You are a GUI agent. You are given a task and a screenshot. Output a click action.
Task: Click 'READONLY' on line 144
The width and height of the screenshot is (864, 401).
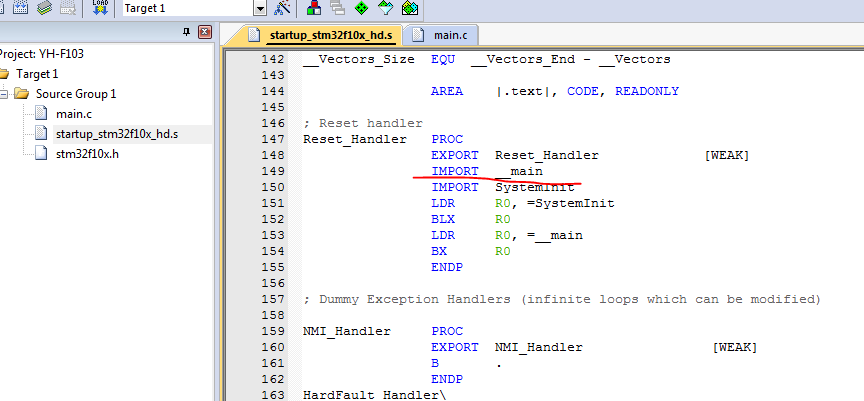click(647, 91)
